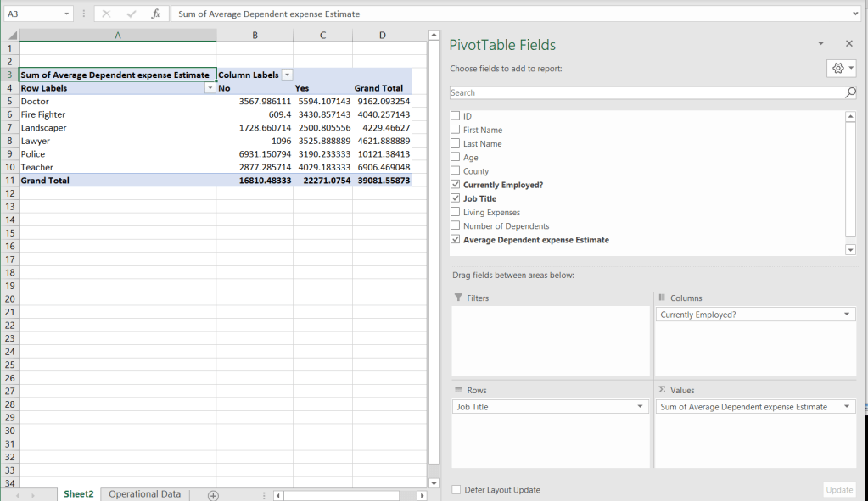Expand the Sum of Average Dependent expense Estimate values dropdown

coord(846,407)
